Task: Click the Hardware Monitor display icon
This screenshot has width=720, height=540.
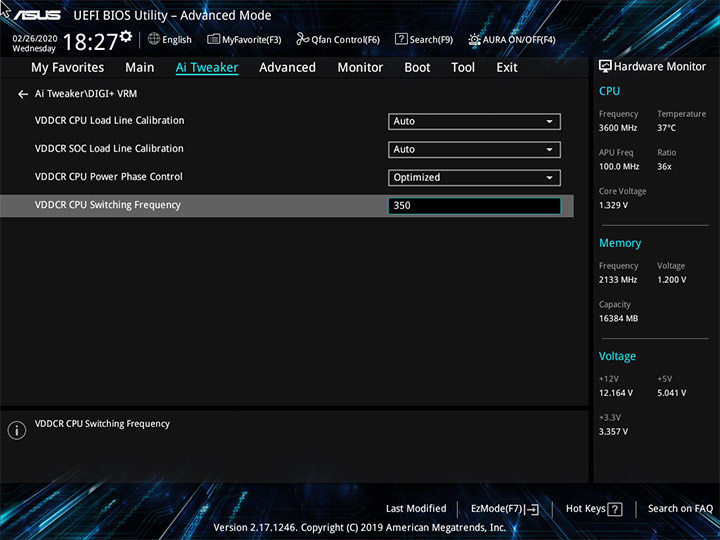Action: pyautogui.click(x=605, y=66)
